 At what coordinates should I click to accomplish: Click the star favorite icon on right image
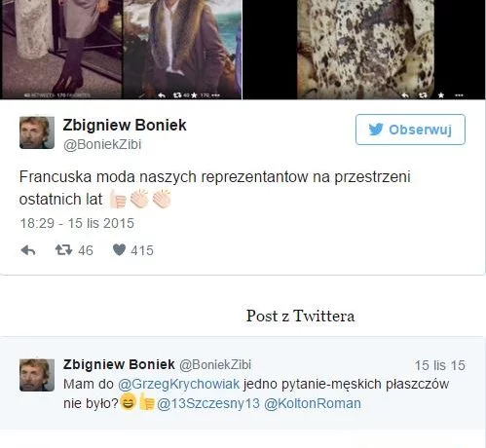pos(441,95)
